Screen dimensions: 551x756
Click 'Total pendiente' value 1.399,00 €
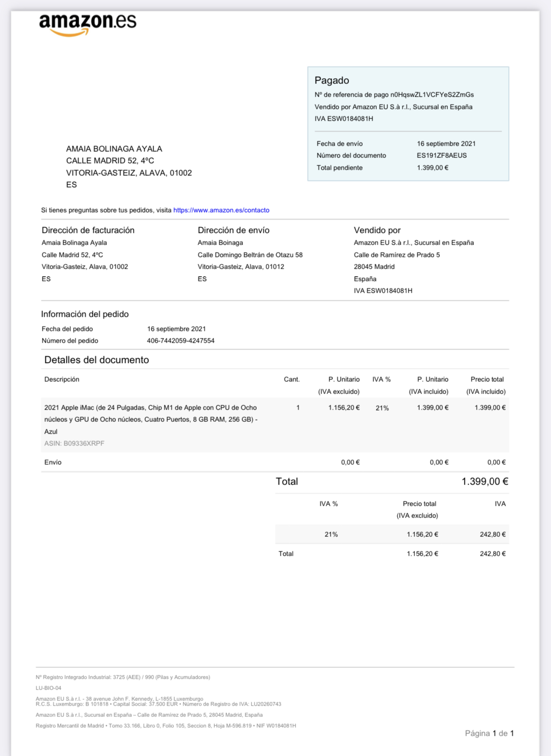tap(432, 168)
